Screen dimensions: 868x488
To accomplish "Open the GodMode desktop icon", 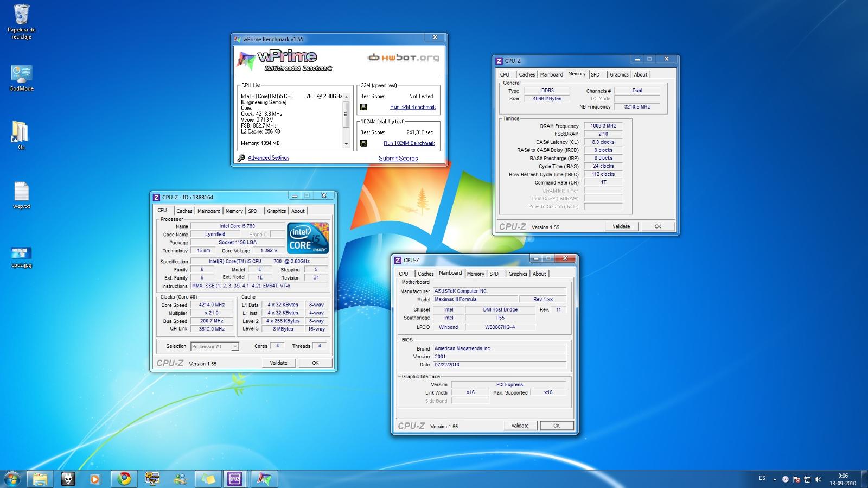I will [x=22, y=78].
